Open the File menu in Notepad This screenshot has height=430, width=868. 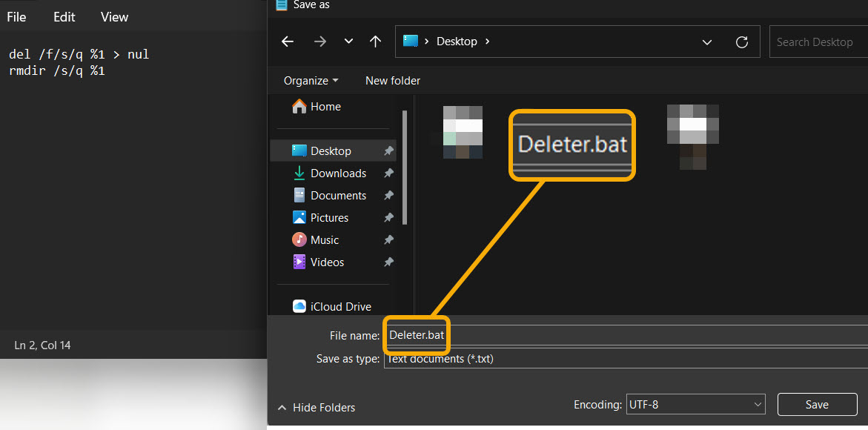point(16,16)
